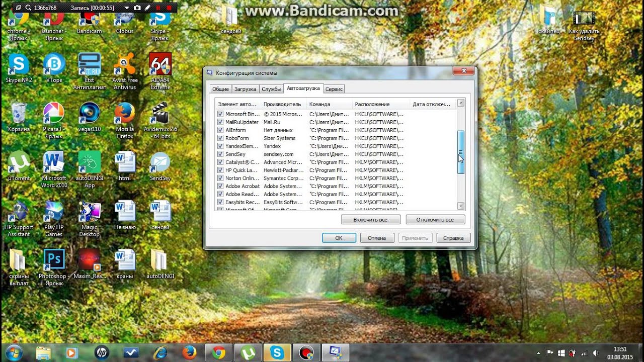Click the HP Support Assistant desktop icon
Viewport: 644px width, 362px height.
click(19, 219)
